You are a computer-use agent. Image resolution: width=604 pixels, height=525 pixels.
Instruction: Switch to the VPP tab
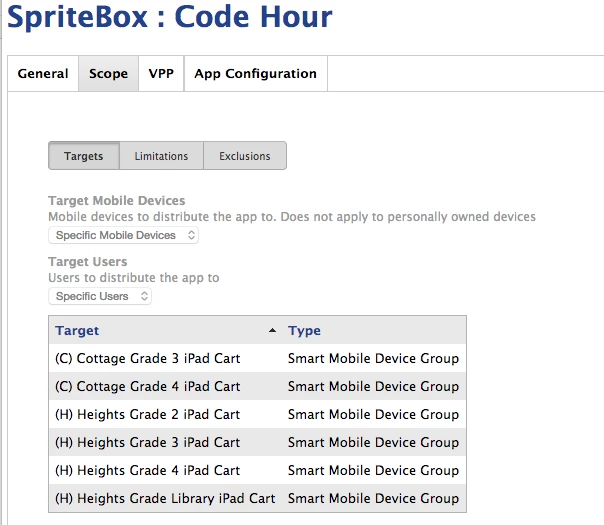(x=161, y=74)
